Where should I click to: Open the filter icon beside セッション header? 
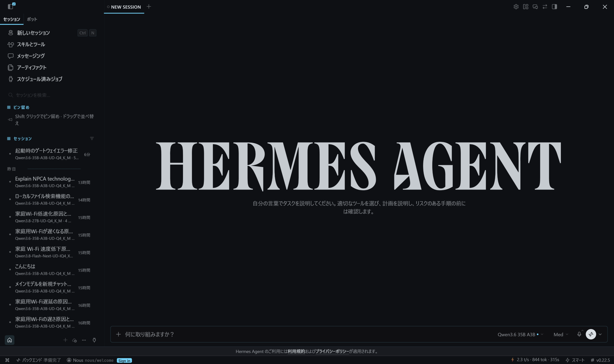tap(92, 139)
